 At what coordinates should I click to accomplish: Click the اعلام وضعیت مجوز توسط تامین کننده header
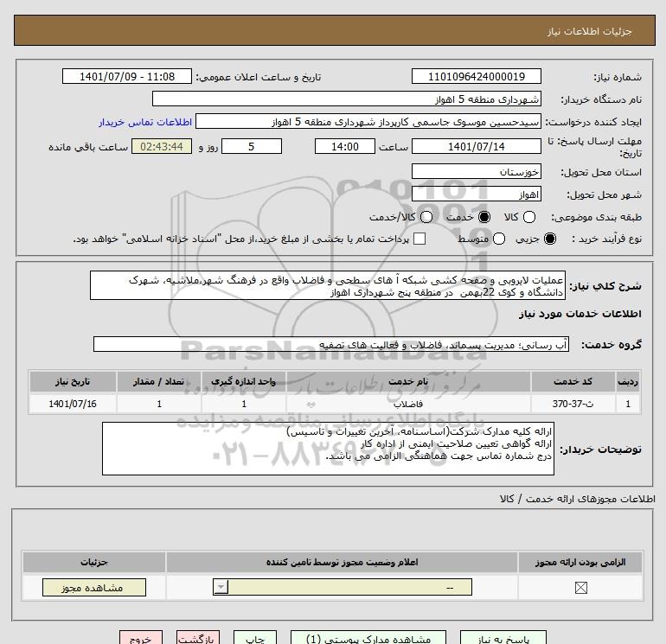[342, 562]
